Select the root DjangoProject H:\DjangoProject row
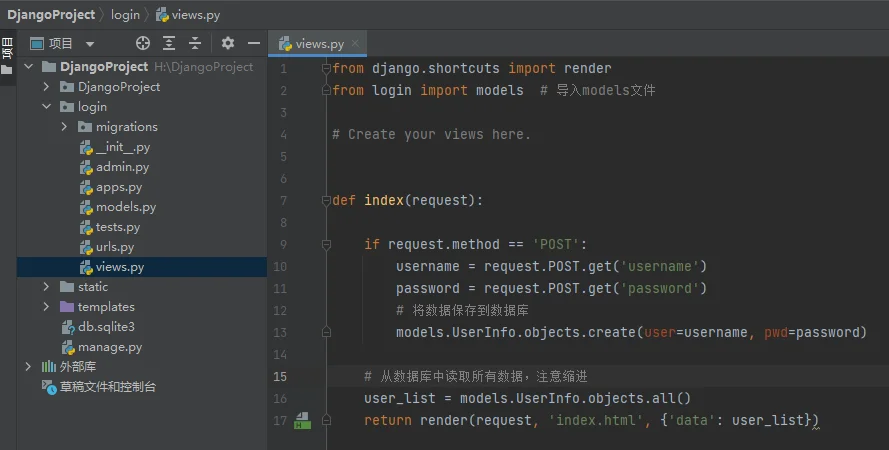This screenshot has width=889, height=450. click(142, 67)
